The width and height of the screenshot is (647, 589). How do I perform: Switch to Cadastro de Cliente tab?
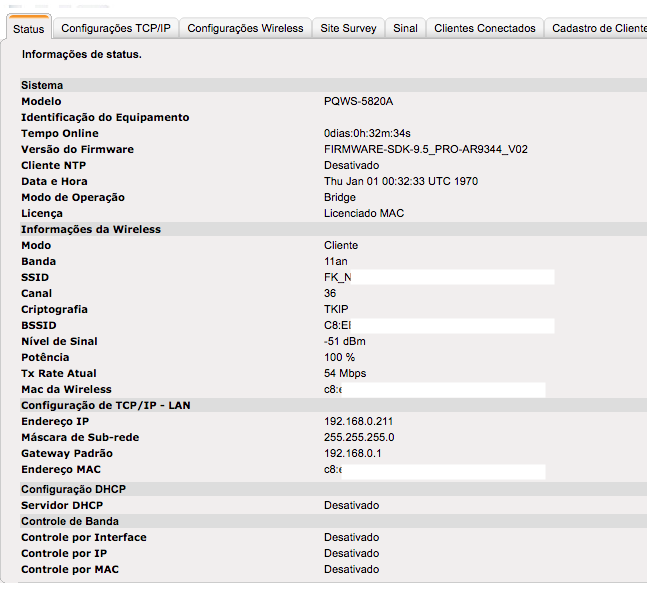click(x=598, y=29)
